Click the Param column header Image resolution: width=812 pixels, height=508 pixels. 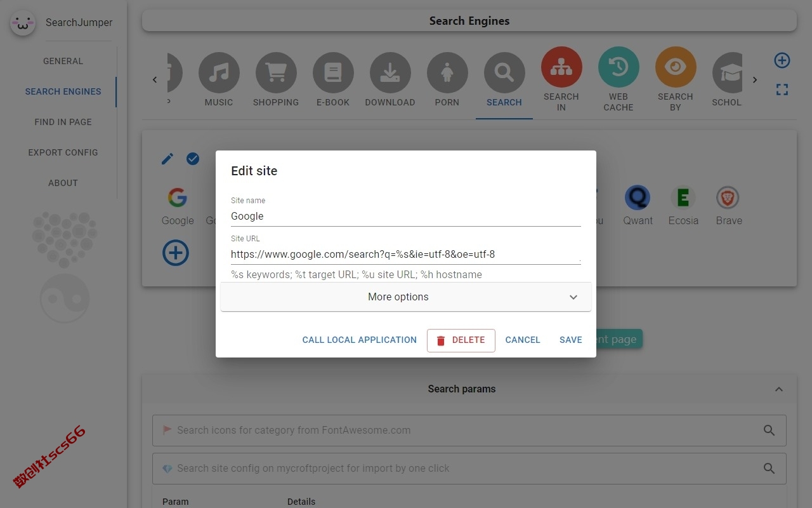tap(176, 502)
